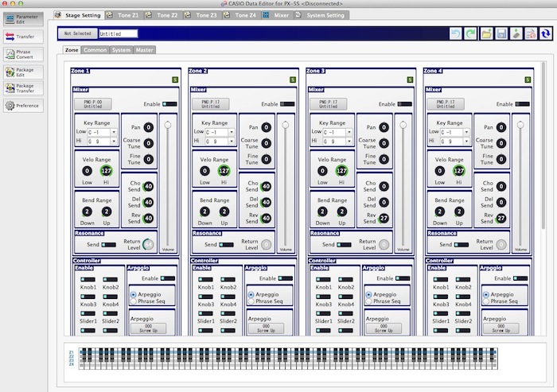Switch to System Setting tab
The height and width of the screenshot is (392, 557).
[x=321, y=15]
